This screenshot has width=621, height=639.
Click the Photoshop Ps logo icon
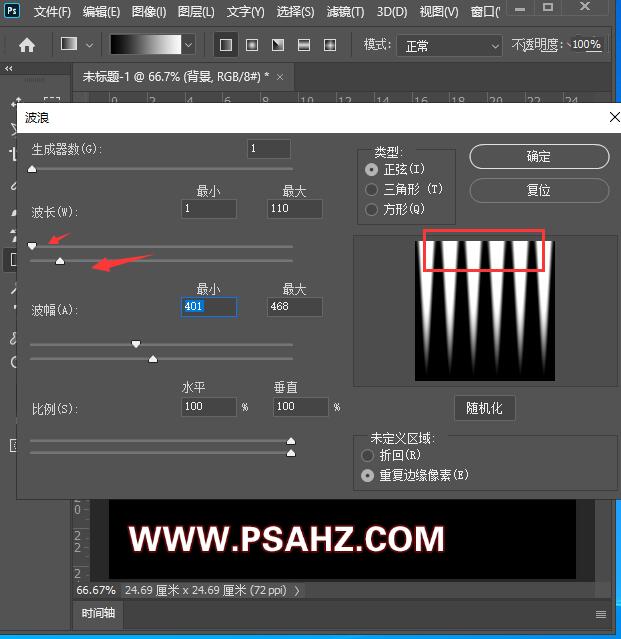tap(12, 10)
